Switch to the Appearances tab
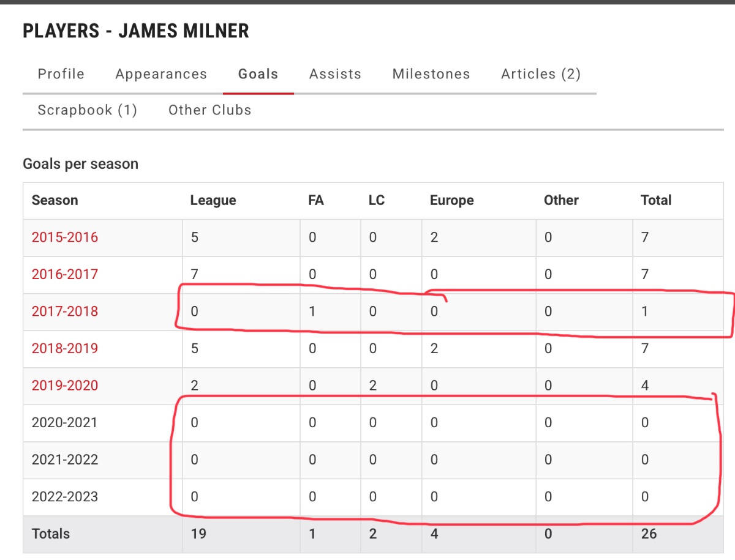The width and height of the screenshot is (735, 560). (161, 74)
